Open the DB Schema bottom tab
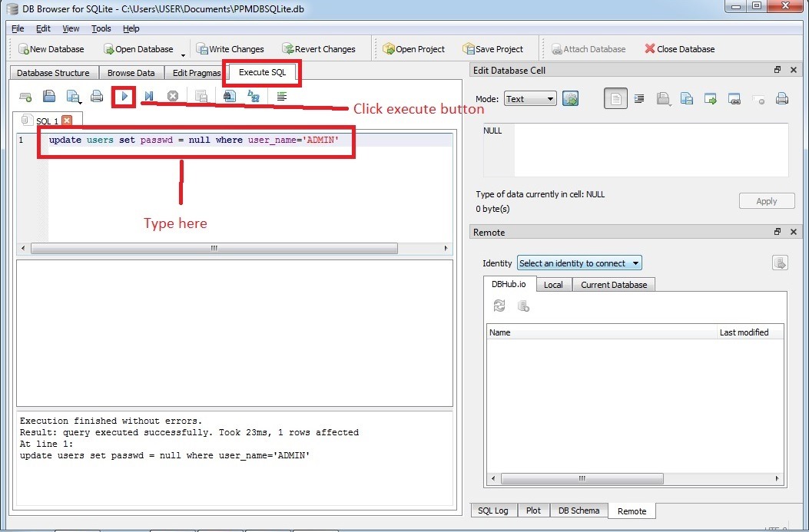 [579, 511]
